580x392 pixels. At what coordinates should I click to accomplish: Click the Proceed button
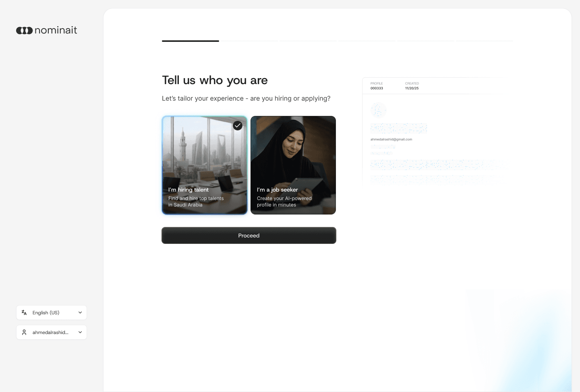[x=249, y=235]
